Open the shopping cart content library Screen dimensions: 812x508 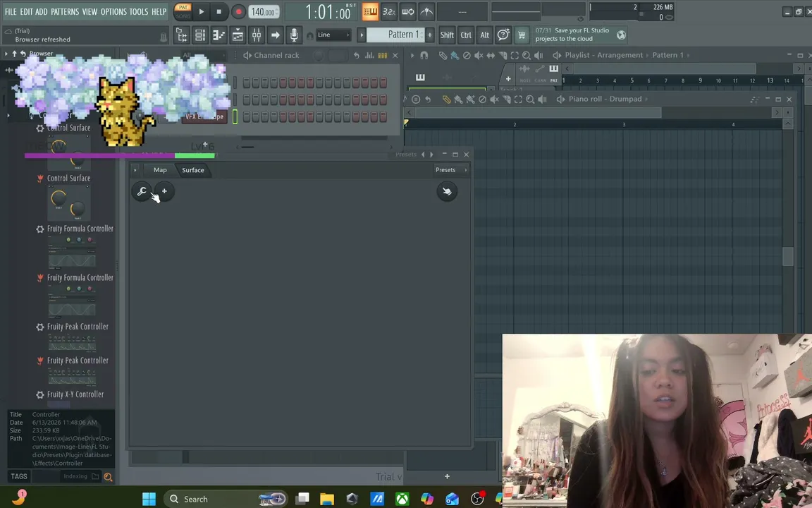[x=522, y=35]
